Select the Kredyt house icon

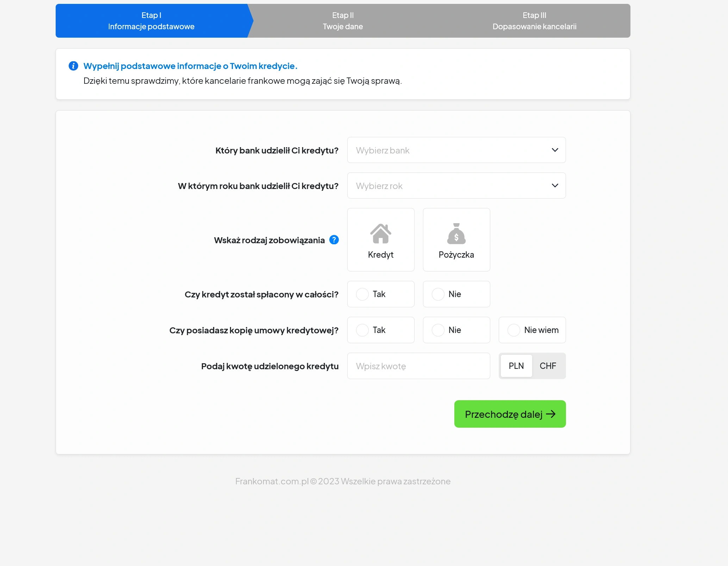click(380, 233)
